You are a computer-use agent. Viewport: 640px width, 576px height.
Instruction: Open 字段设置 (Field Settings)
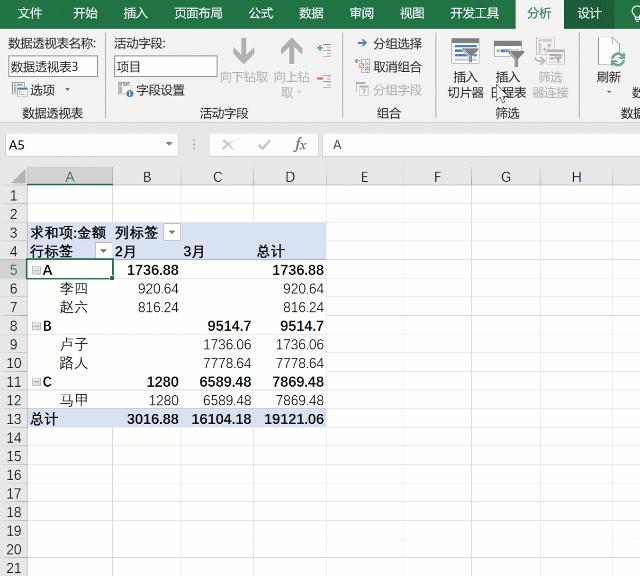click(x=151, y=90)
